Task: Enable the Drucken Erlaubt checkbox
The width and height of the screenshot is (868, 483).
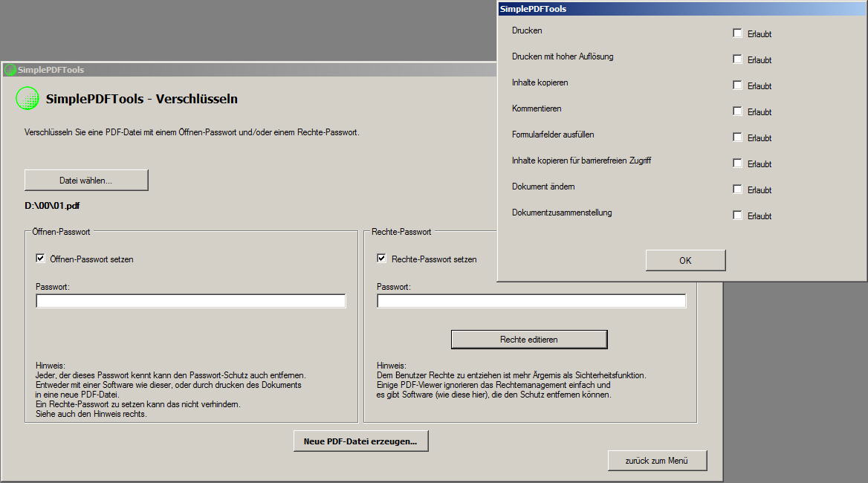Action: pyautogui.click(x=737, y=33)
